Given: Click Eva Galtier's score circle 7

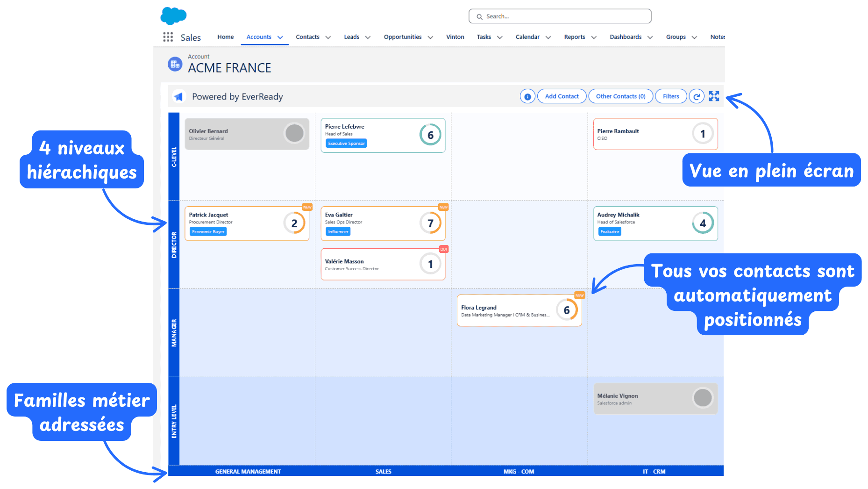Looking at the screenshot, I should (x=430, y=223).
